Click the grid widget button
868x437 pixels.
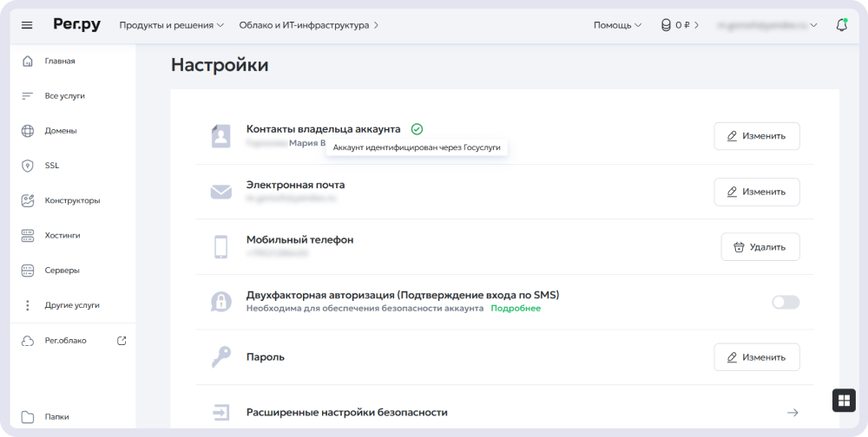click(x=844, y=401)
